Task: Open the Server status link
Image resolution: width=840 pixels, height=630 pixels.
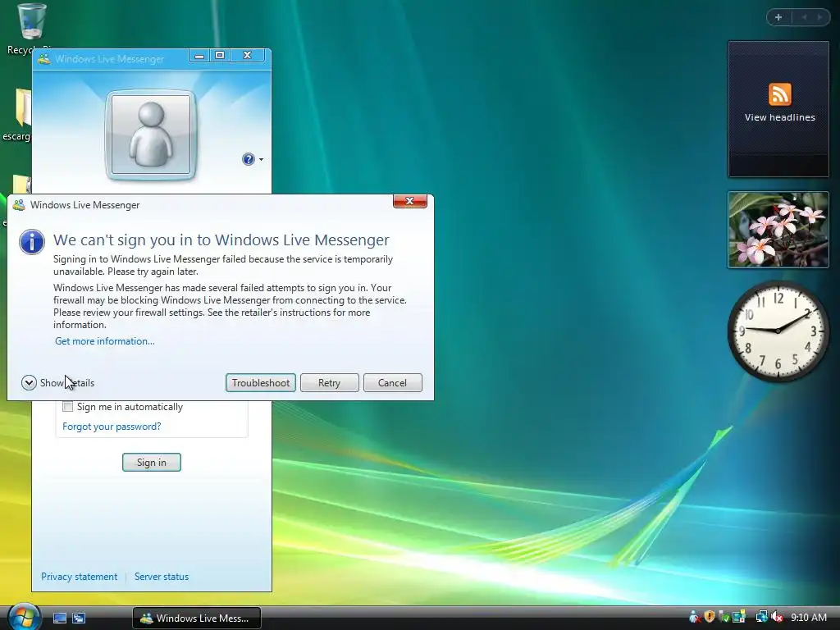Action: (x=162, y=577)
